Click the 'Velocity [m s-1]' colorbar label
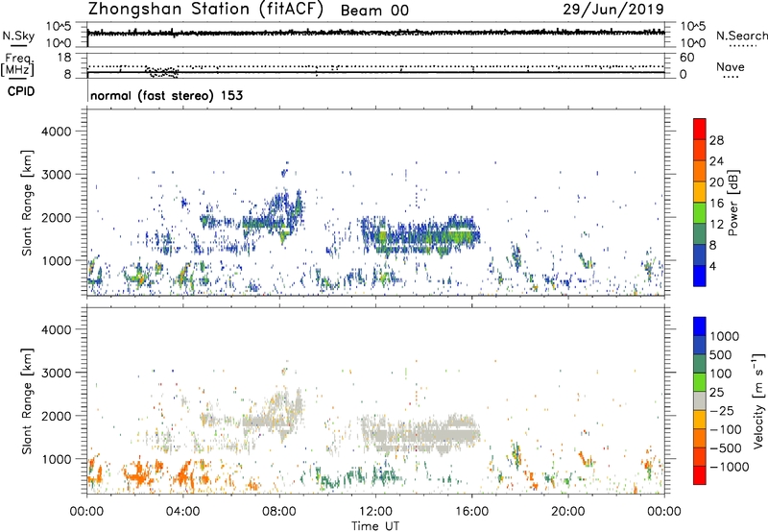This screenshot has height=532, width=768. [x=758, y=400]
